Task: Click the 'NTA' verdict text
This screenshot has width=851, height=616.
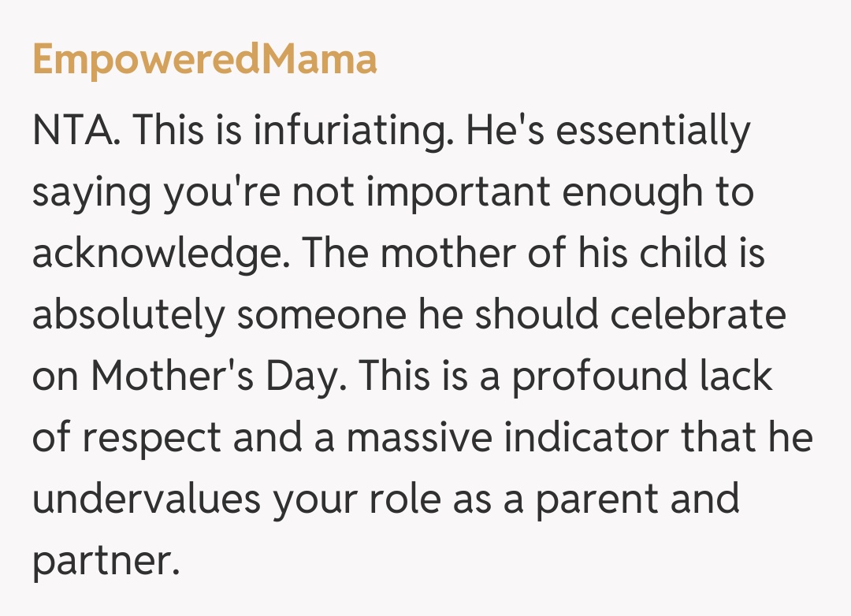Action: (76, 131)
